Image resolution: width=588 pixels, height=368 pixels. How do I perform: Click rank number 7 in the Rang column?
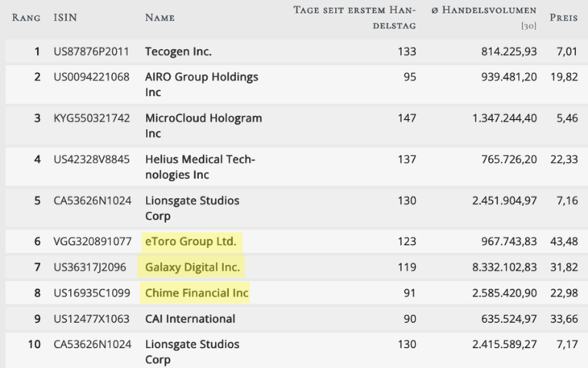(37, 267)
